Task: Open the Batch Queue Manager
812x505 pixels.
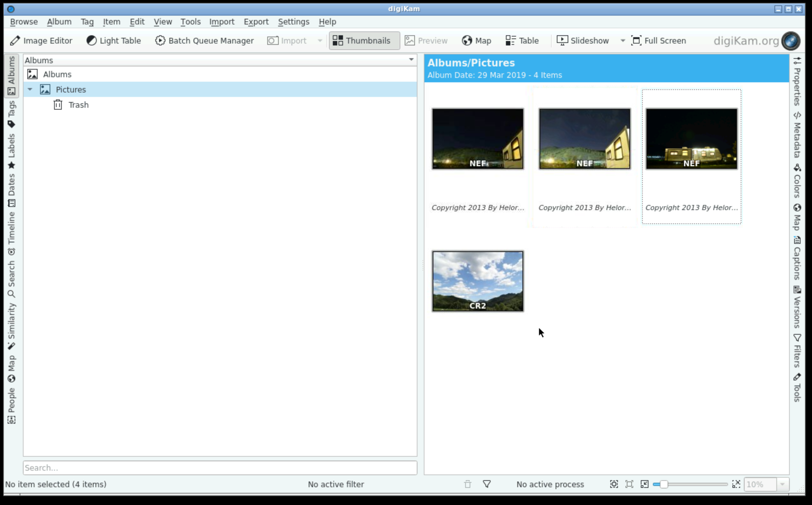Action: pos(204,41)
